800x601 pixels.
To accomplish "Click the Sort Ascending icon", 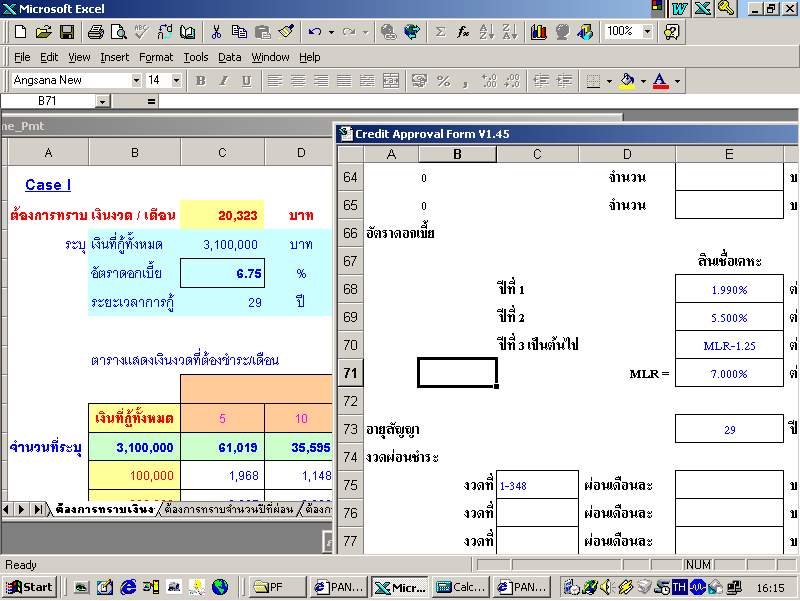I will click(486, 32).
